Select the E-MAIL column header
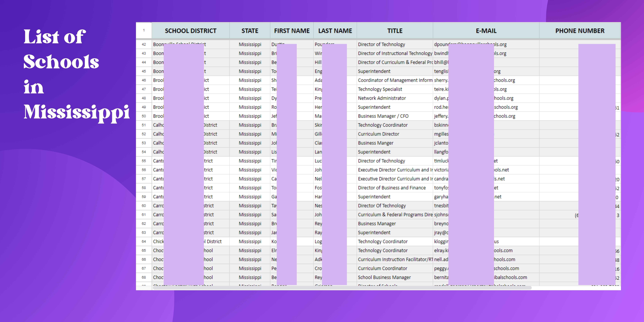This screenshot has height=322, width=644. tap(486, 31)
